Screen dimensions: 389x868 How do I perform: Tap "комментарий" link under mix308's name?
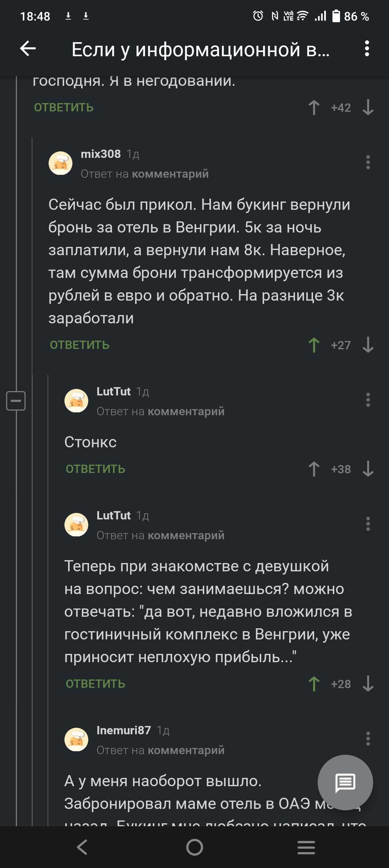pyautogui.click(x=170, y=174)
